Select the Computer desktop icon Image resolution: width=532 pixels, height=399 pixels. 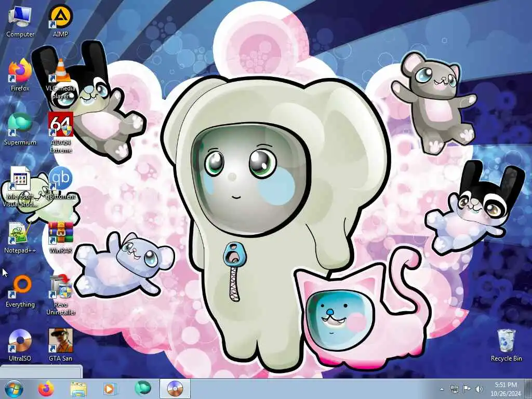[20, 21]
